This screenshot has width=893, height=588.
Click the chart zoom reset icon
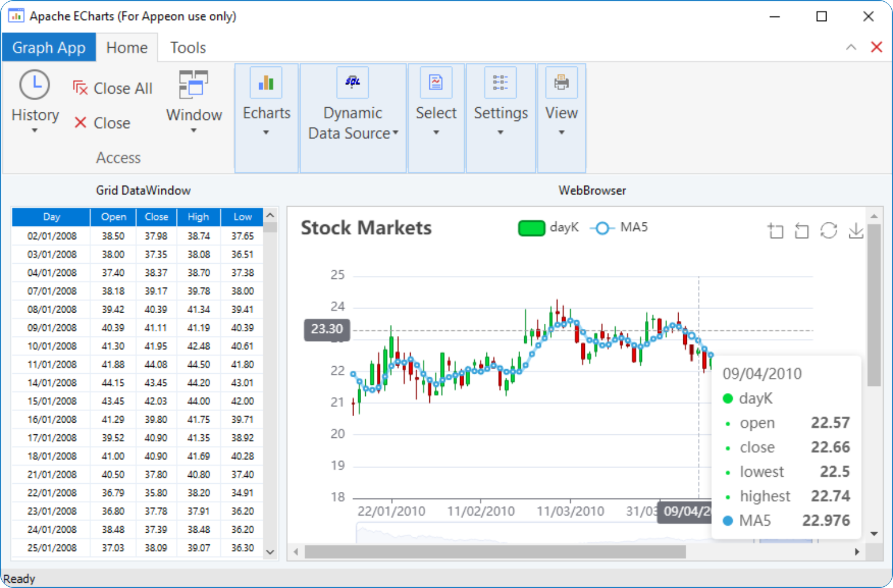coord(802,231)
